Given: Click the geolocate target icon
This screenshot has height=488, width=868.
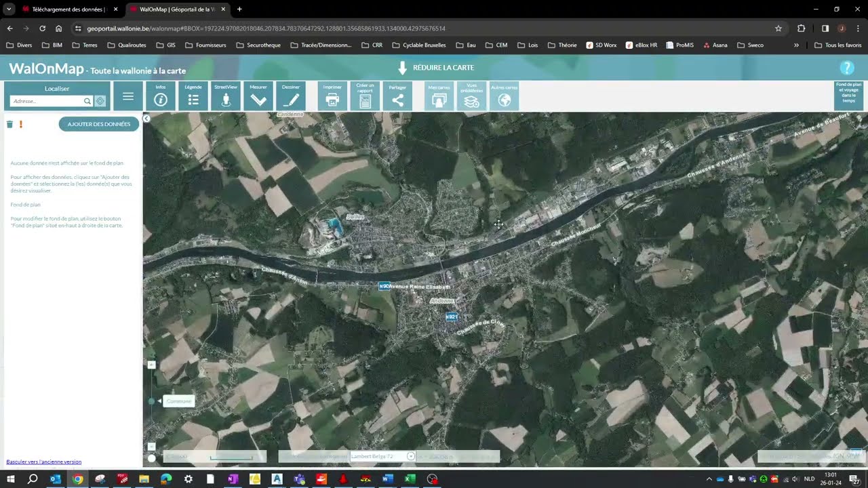Looking at the screenshot, I should [x=100, y=101].
